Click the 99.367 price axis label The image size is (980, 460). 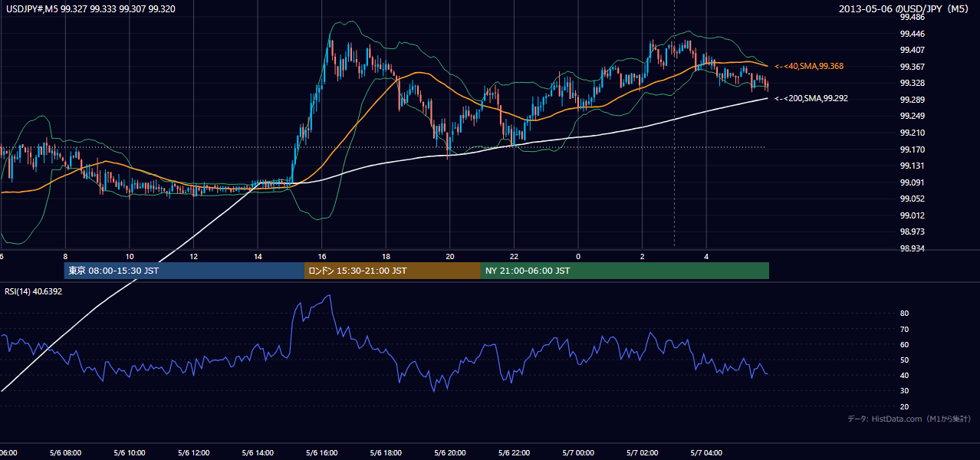pos(912,67)
